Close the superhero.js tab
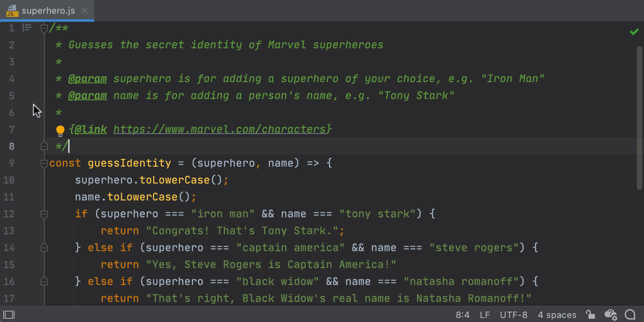The image size is (644, 322). 85,10
